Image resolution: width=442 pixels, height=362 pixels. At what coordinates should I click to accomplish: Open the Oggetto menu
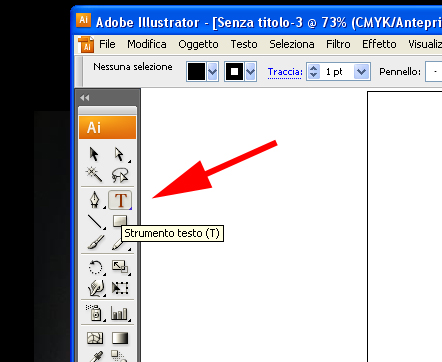point(198,44)
